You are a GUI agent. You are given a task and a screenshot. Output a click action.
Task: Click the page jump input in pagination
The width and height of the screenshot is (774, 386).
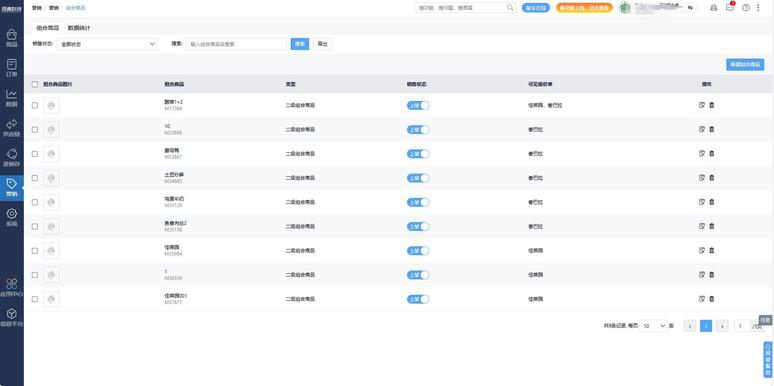click(x=742, y=326)
